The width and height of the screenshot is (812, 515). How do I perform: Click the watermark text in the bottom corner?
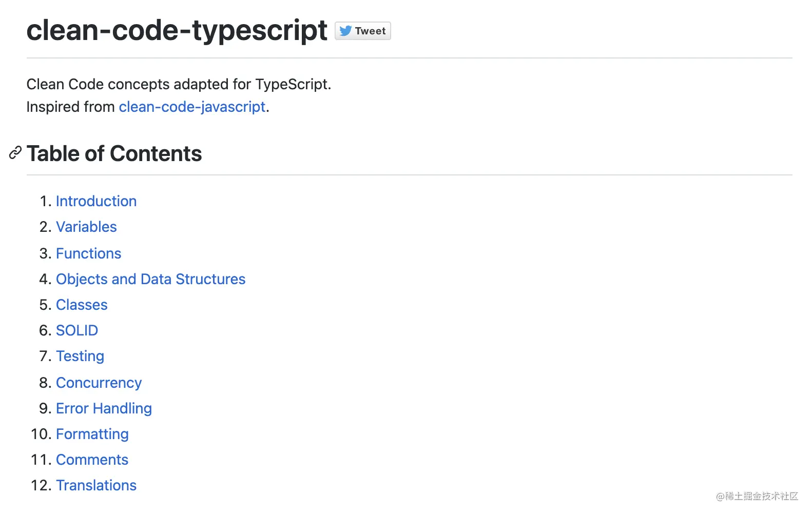tap(757, 496)
